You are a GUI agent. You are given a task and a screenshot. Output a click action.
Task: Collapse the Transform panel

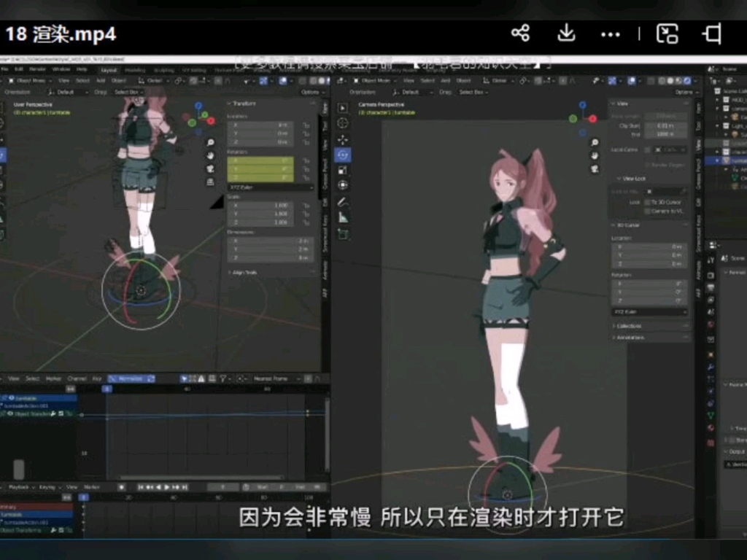click(x=243, y=104)
